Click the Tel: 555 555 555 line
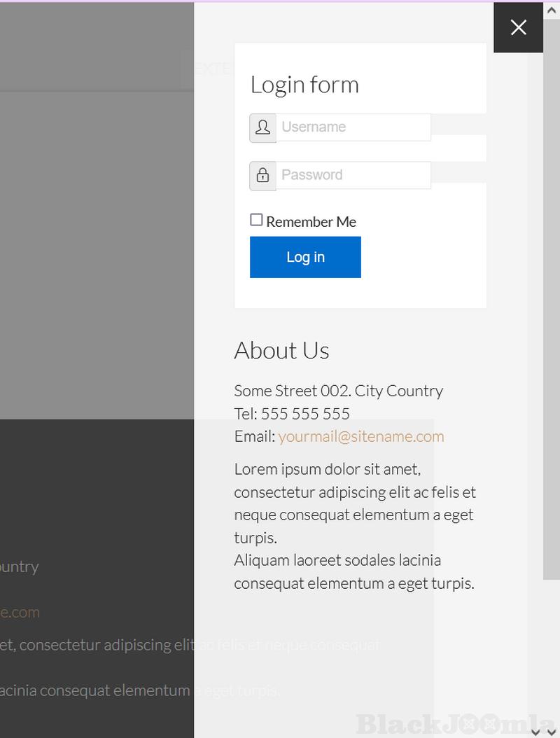Screen dimensions: 560x738 292,414
